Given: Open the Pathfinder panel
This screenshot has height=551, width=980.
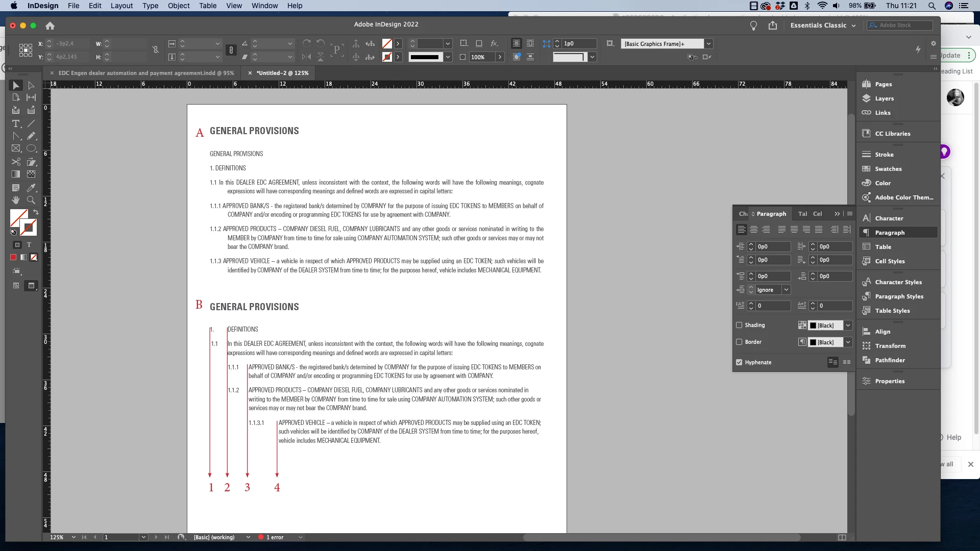Looking at the screenshot, I should point(890,360).
